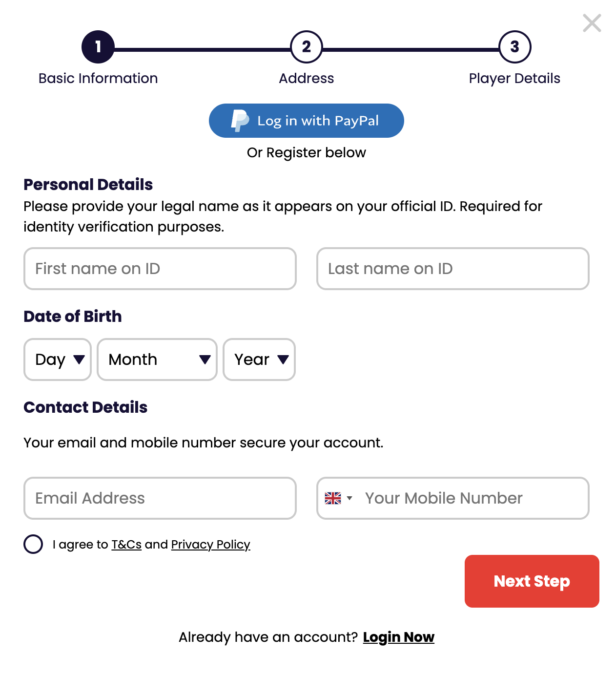Tick the T&Cs agreement checkbox
The width and height of the screenshot is (616, 677).
tap(33, 544)
